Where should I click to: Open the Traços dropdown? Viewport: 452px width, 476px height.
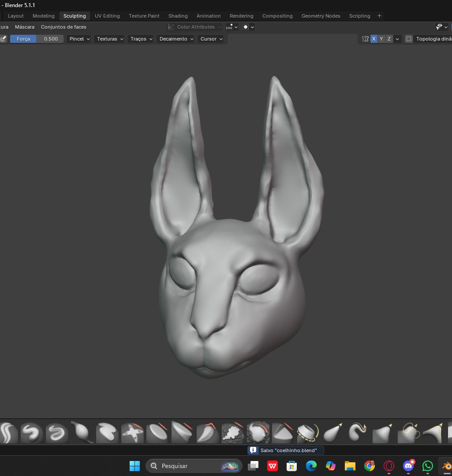(140, 39)
